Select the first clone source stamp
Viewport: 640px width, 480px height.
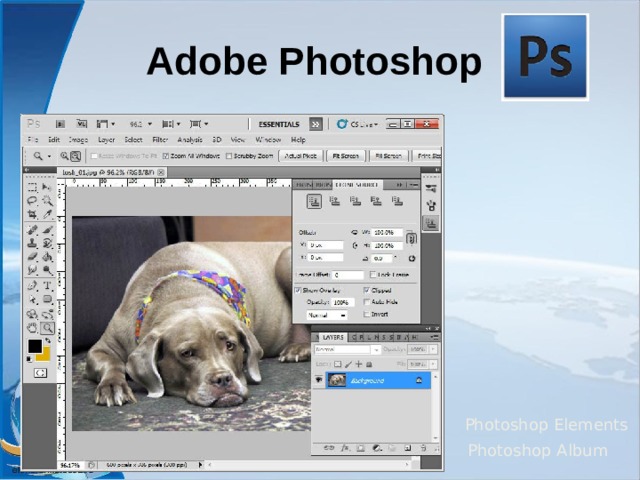(314, 201)
